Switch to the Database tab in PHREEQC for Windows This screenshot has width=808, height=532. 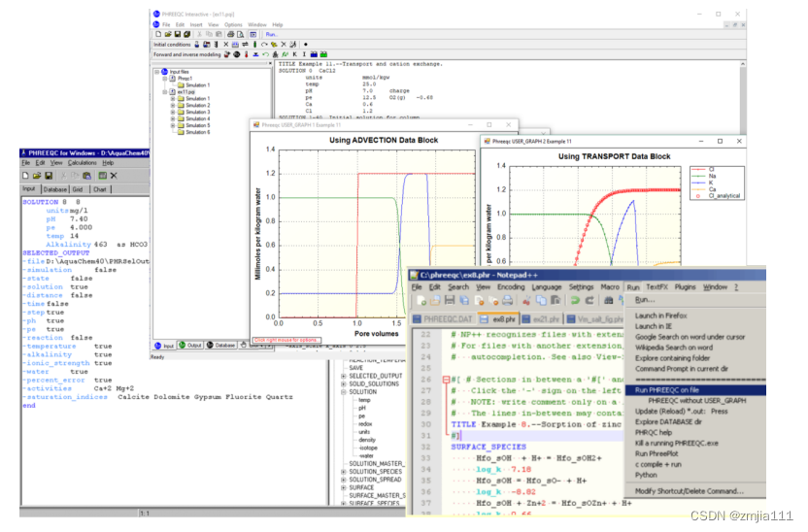(x=55, y=188)
